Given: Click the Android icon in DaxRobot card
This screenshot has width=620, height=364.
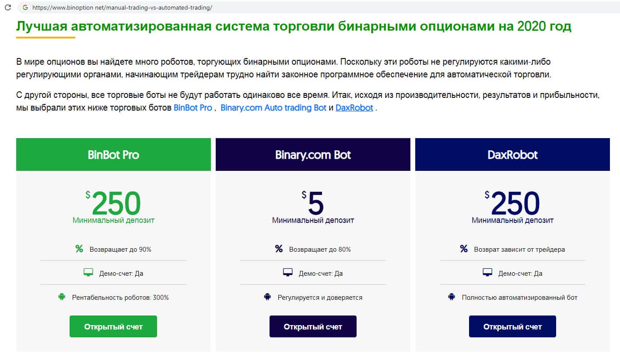Looking at the screenshot, I should pyautogui.click(x=452, y=297).
